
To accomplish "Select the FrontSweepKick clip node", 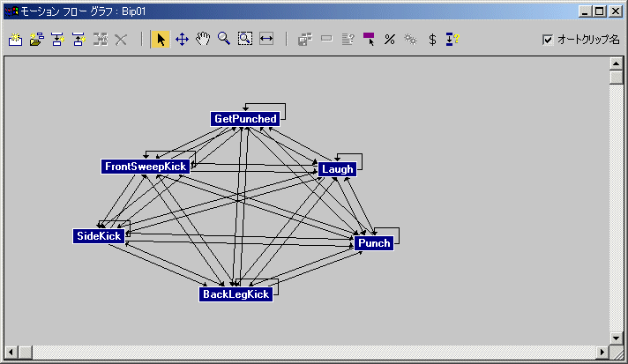I will point(146,167).
